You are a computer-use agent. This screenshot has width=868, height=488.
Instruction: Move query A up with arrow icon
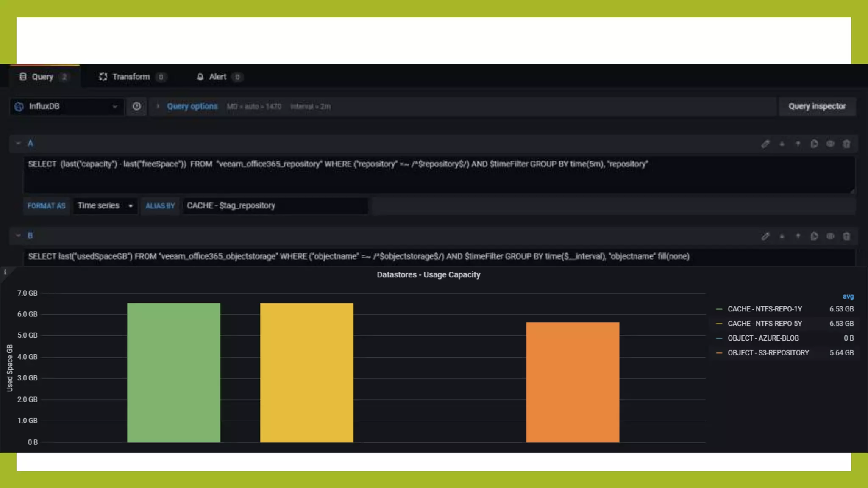click(798, 144)
